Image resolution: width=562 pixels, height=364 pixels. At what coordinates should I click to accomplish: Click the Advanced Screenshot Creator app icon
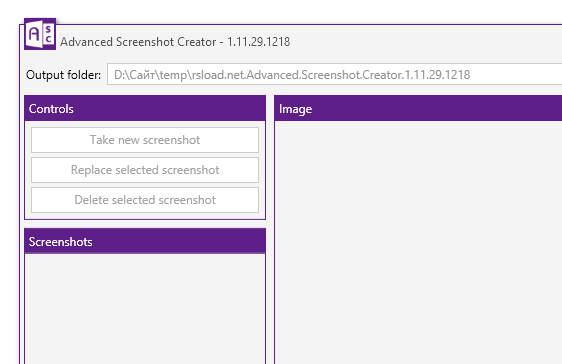tap(40, 34)
